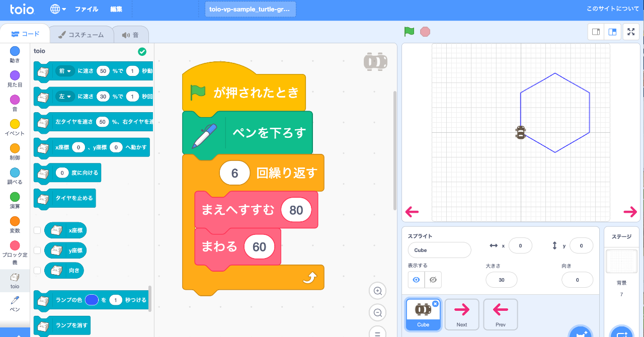This screenshot has width=644, height=337.
Task: Switch to small stage layout
Action: coord(596,32)
